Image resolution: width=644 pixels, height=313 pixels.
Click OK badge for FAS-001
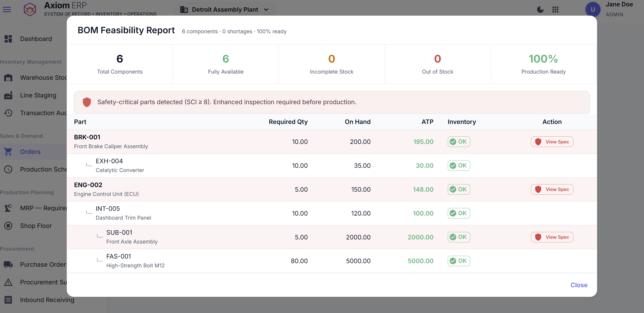tap(459, 261)
